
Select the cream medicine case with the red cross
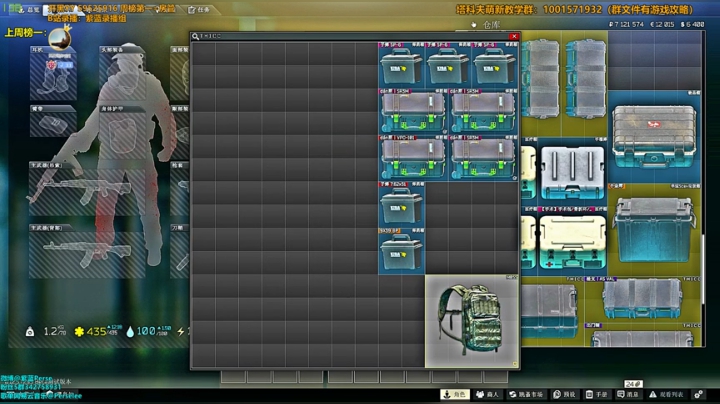point(572,242)
